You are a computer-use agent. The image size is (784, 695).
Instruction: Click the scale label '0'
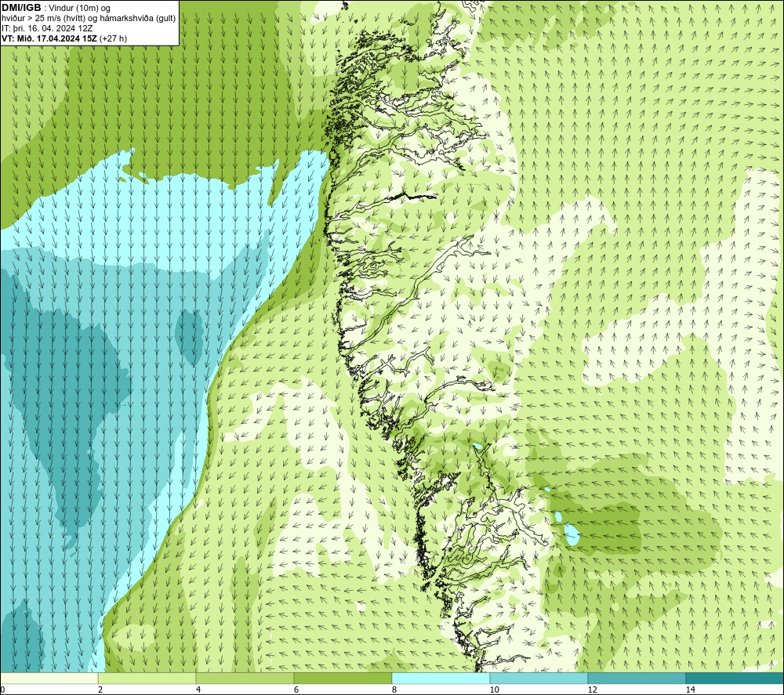[2, 690]
